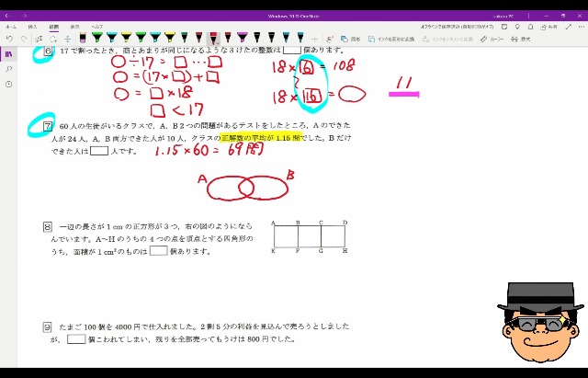Open the Search magnifier in the left sidebar

click(9, 69)
